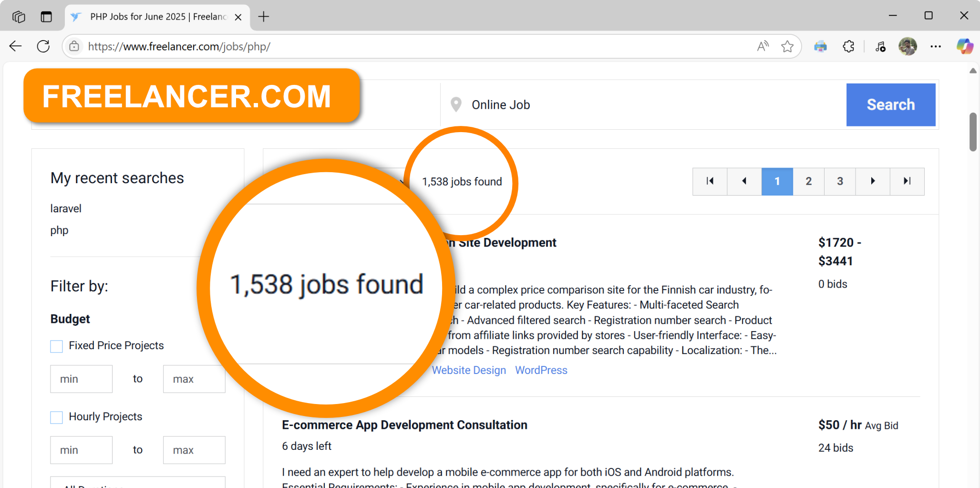This screenshot has width=980, height=488.
Task: Open a new browser tab
Action: coord(264,17)
